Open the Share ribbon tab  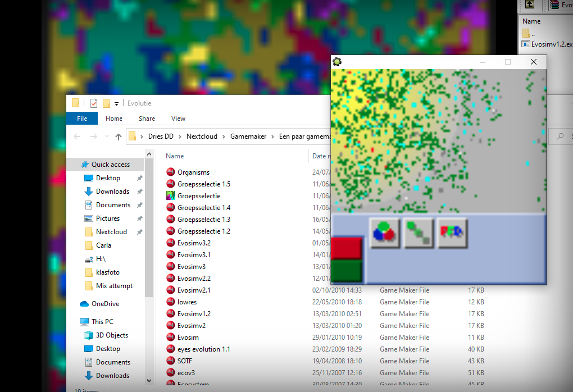[147, 118]
